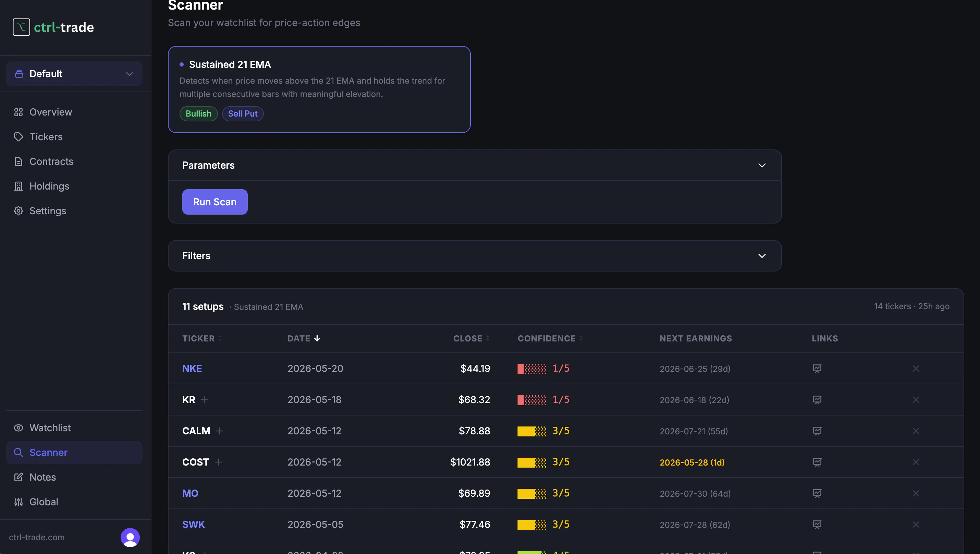Click the Run Scan button
Screen dimensions: 980x554
point(215,202)
